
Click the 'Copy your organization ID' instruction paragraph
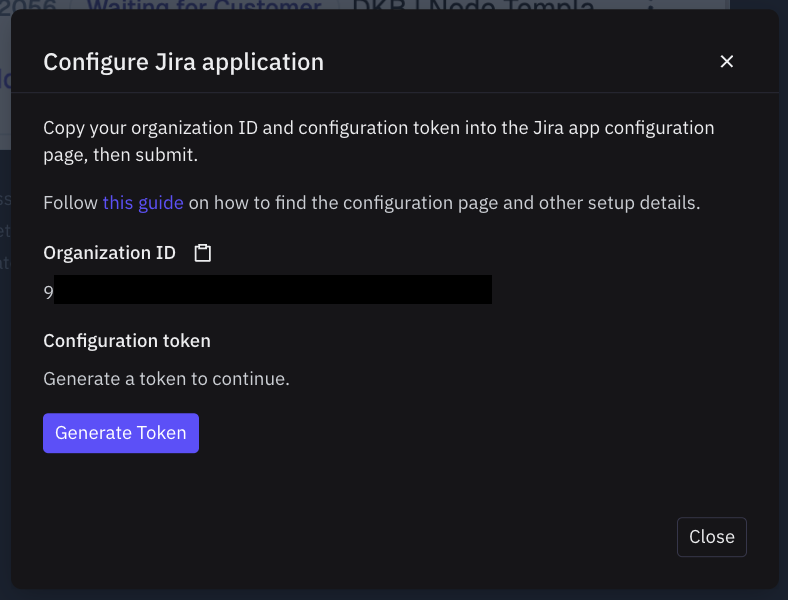[x=378, y=141]
